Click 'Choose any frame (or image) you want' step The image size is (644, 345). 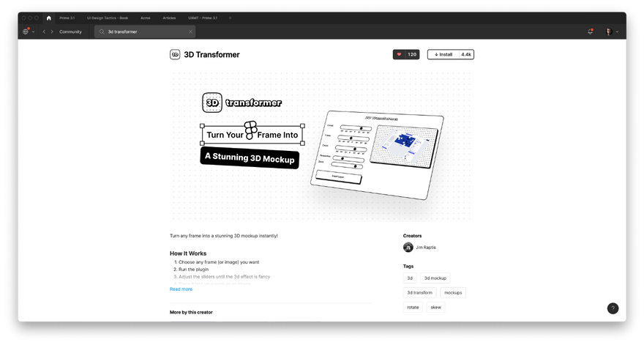219,262
